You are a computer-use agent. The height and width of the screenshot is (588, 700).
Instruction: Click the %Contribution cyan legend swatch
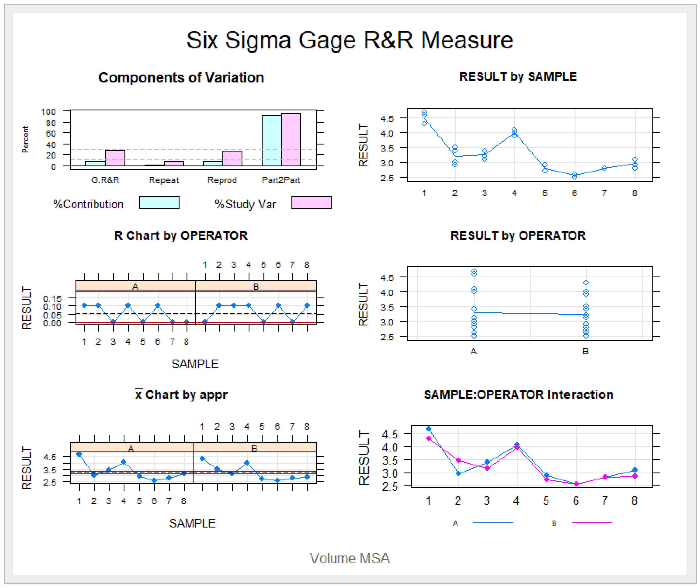click(x=159, y=203)
